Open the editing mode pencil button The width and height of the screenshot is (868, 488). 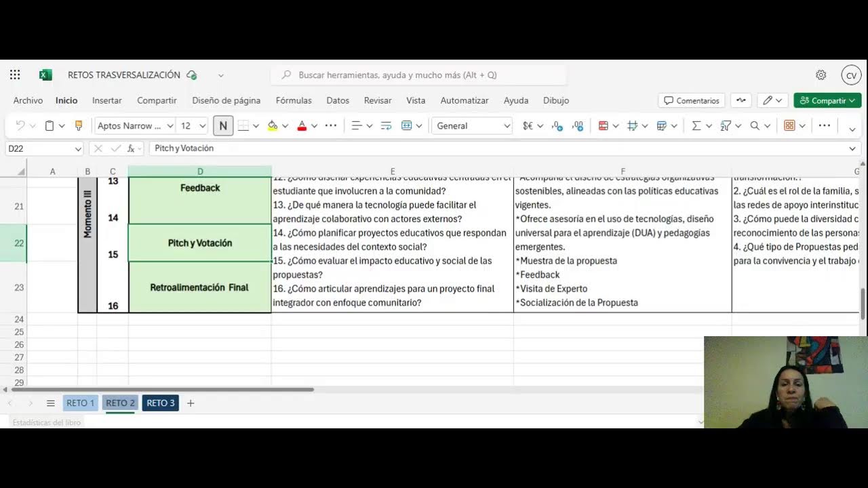pyautogui.click(x=772, y=100)
